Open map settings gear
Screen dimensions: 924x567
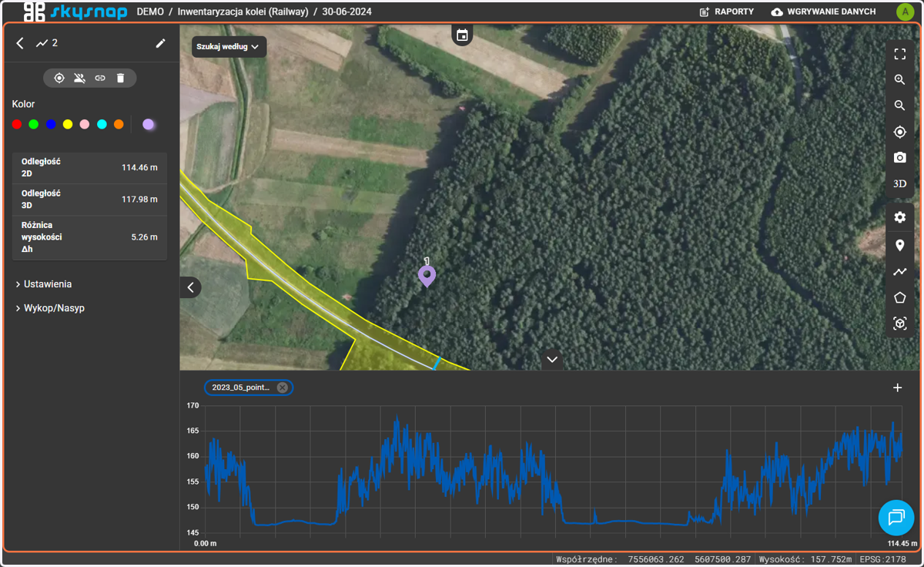tap(899, 218)
